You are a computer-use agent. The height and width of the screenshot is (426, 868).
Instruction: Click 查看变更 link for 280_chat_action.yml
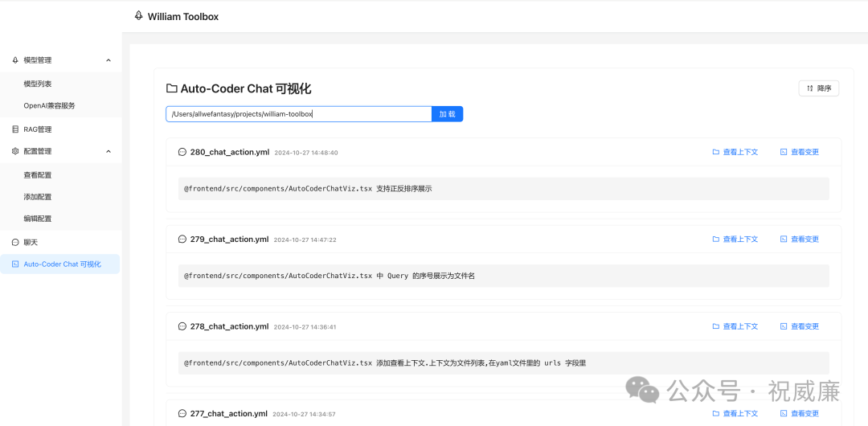point(800,152)
